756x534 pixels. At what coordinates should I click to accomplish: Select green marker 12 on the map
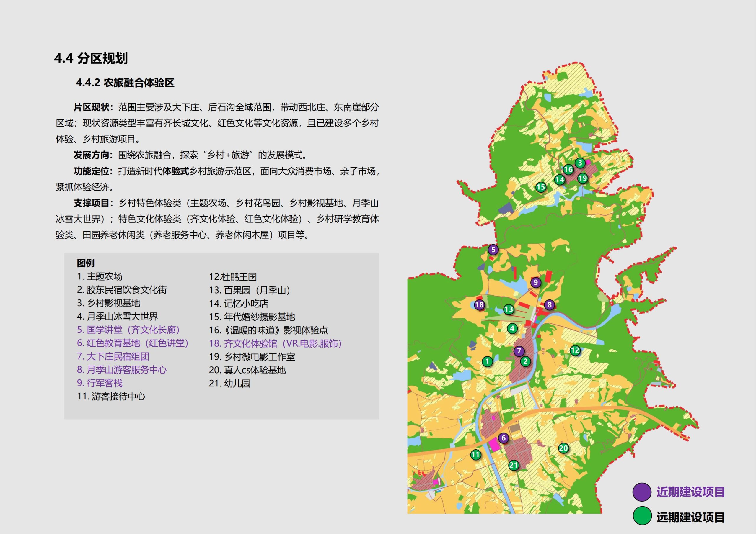[x=575, y=350]
